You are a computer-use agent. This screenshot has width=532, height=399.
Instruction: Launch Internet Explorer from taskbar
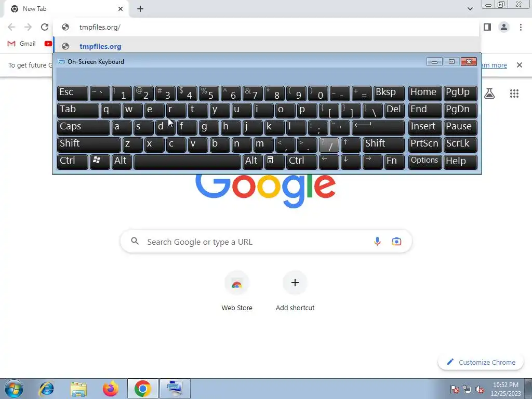click(x=46, y=389)
